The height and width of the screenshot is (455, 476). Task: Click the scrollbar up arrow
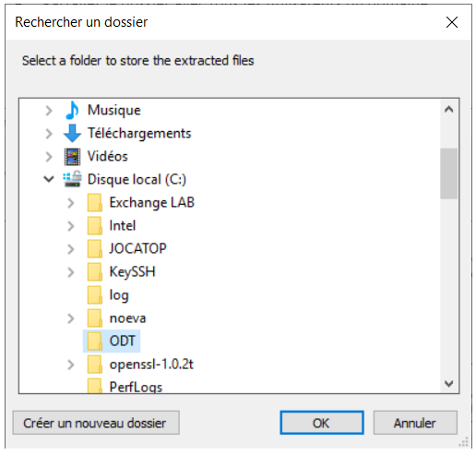(x=449, y=109)
